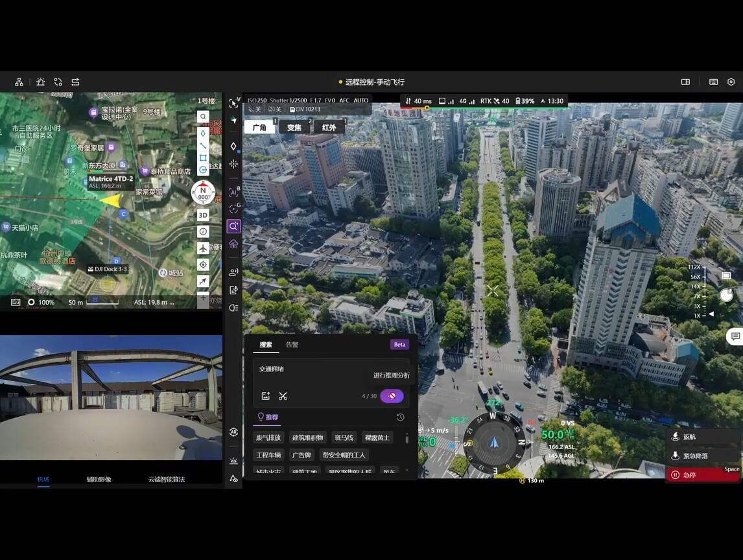Open the cloud upload tool in sidebar

point(233,244)
